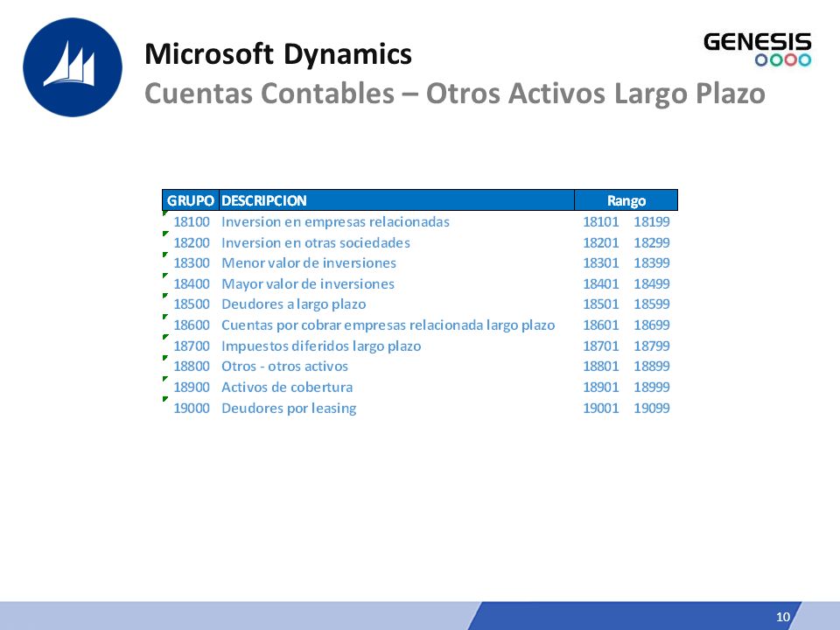Click 'Deudores por leasing' description
The image size is (840, 630).
[x=289, y=409]
